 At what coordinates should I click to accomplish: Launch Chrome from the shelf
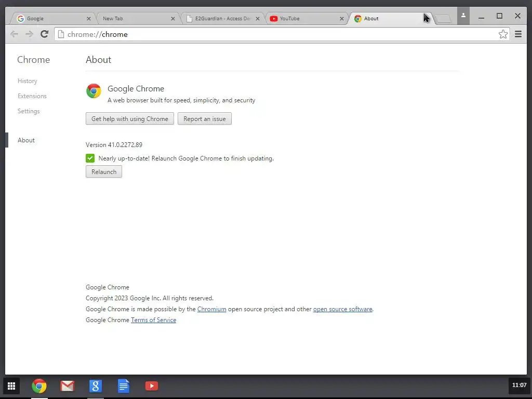pyautogui.click(x=39, y=386)
